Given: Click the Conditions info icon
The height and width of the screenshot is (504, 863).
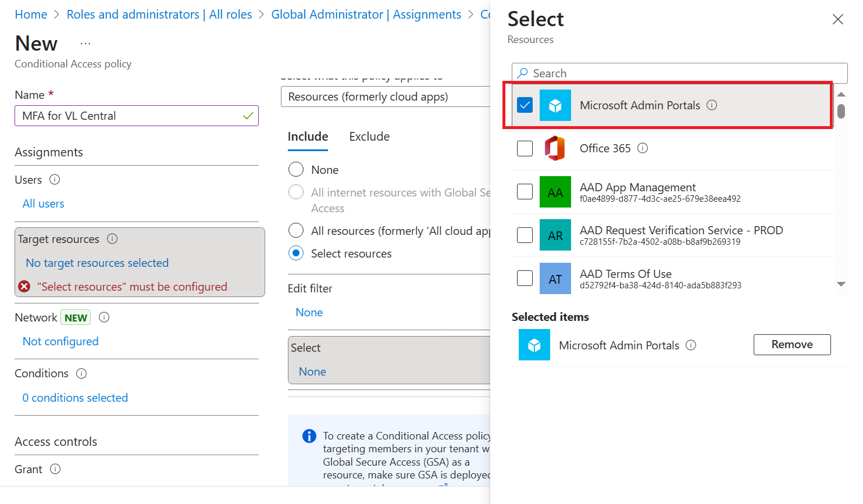Looking at the screenshot, I should click(x=81, y=374).
